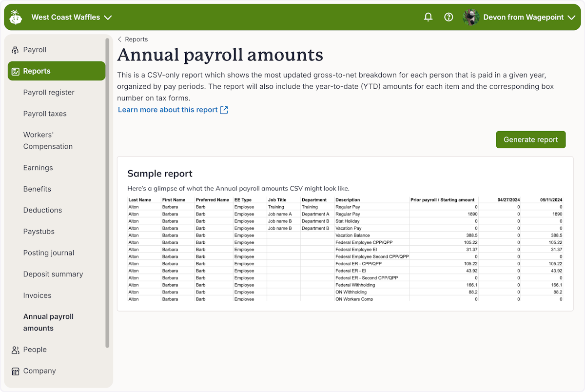Click Devon's profile avatar picture
This screenshot has width=585, height=392.
click(x=470, y=17)
